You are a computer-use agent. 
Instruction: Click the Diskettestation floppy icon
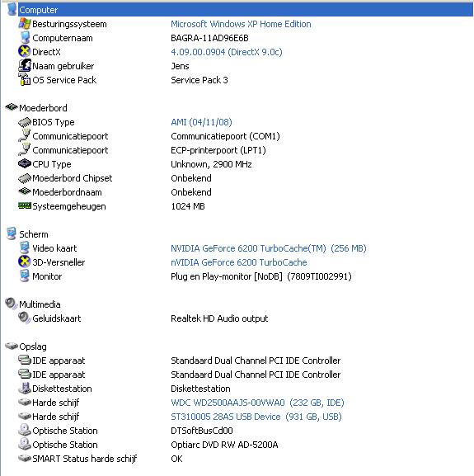(25, 389)
